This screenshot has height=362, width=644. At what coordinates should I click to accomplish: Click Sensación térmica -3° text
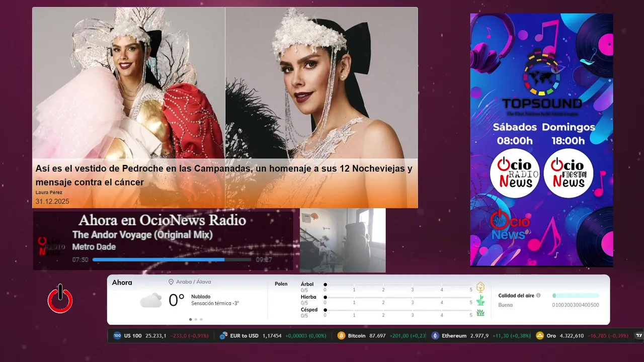point(215,303)
